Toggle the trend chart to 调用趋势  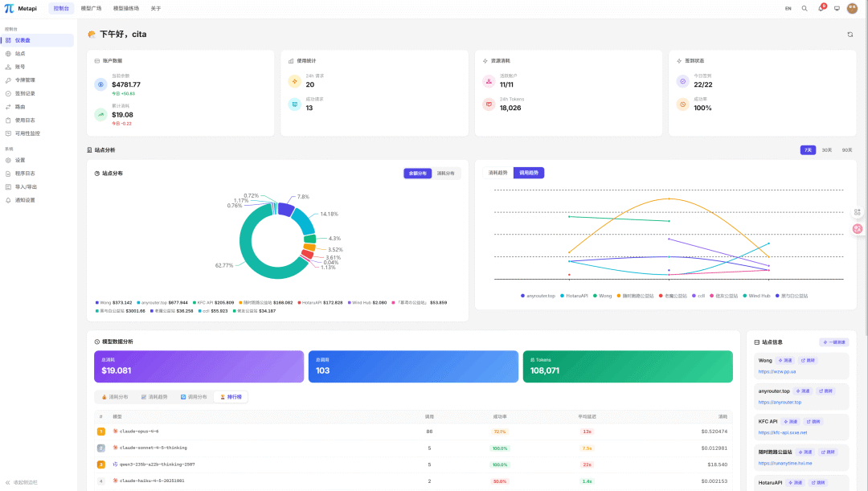tap(529, 172)
